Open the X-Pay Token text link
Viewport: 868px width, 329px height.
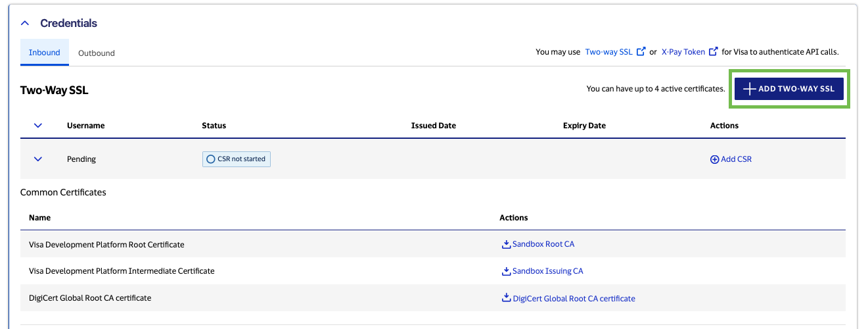click(683, 52)
